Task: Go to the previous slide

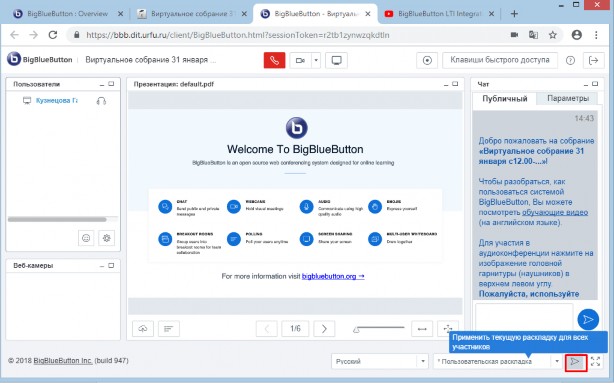Action: 267,329
